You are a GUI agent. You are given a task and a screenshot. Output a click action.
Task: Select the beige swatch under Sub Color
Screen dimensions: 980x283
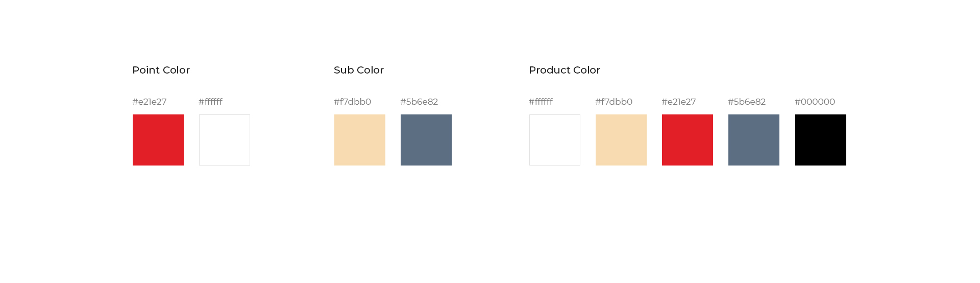(x=360, y=140)
